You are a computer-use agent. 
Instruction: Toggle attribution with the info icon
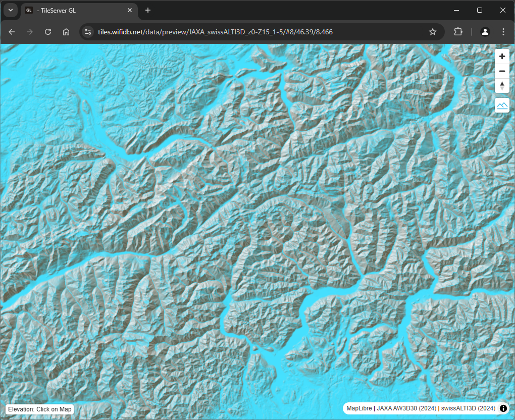tap(503, 408)
